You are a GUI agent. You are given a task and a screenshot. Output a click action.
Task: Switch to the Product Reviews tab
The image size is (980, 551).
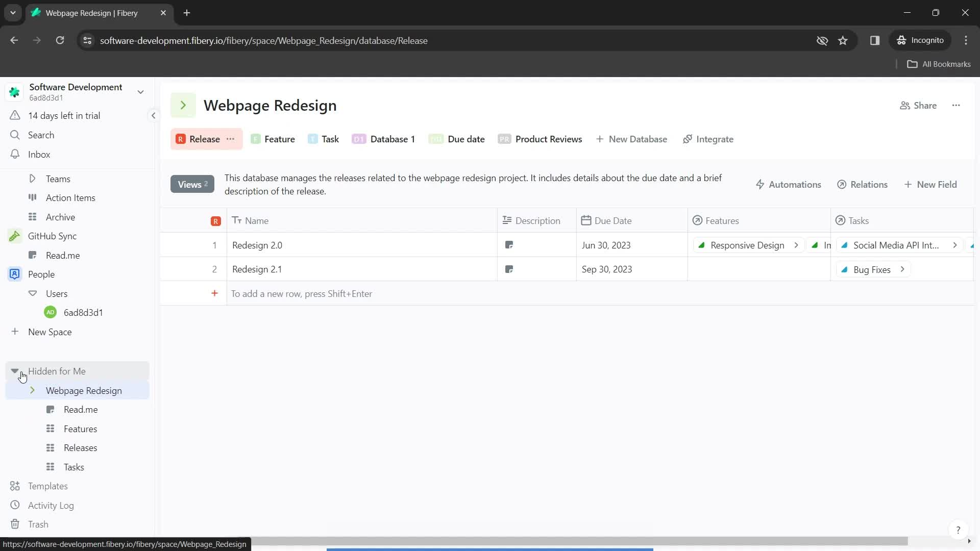point(540,139)
